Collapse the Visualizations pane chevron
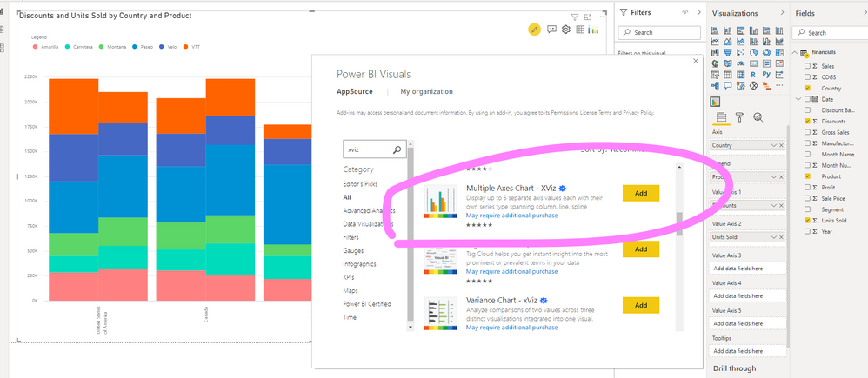The image size is (868, 378). tap(782, 12)
